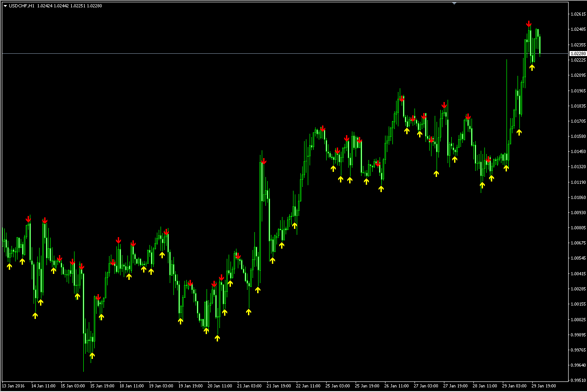587x392 pixels.
Task: Click the 25 Jan 03:00 time label
Action: [x=338, y=386]
